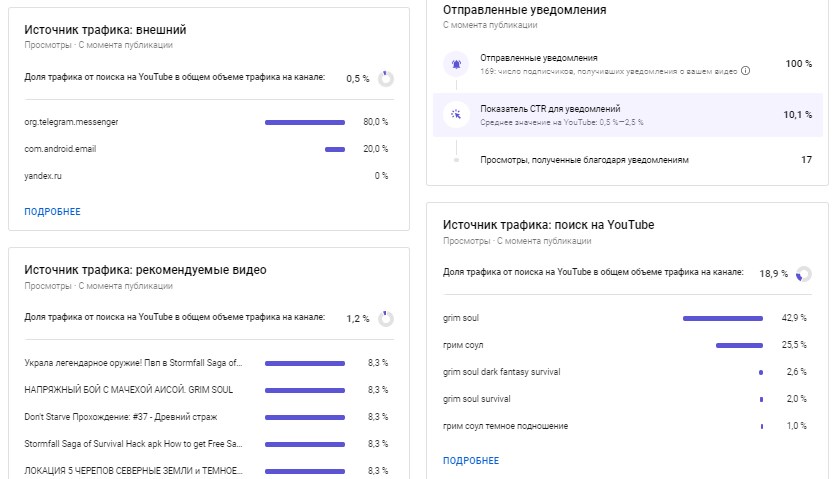Click the 42,9 % bar for 'grim soul'
The height and width of the screenshot is (479, 838).
coord(722,318)
